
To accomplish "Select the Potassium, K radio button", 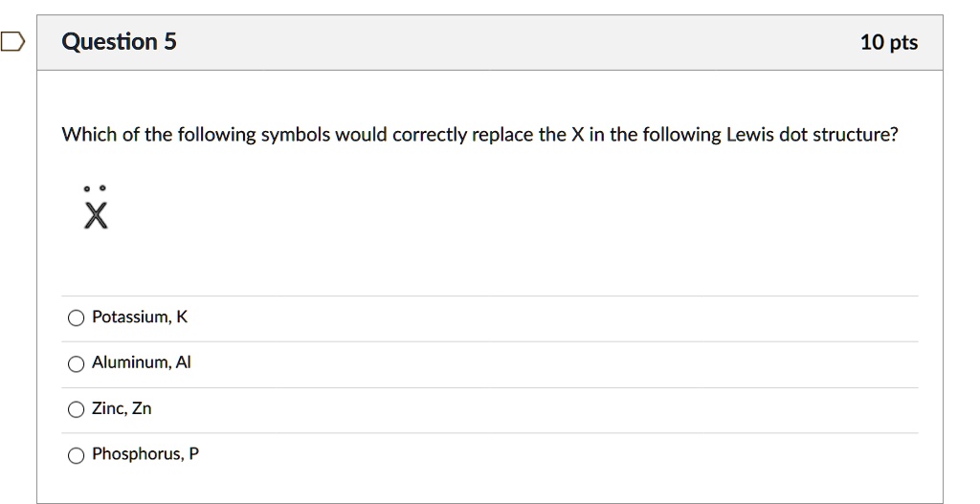I will point(76,318).
